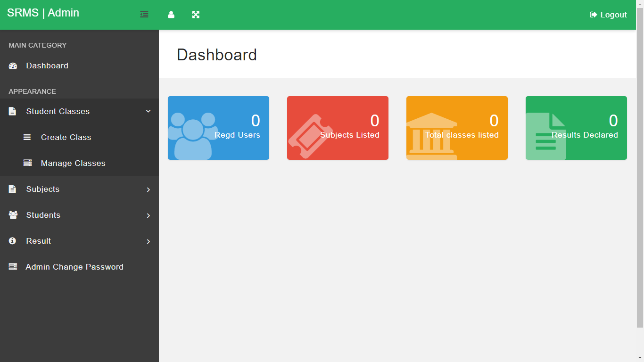Click the SRMS | Admin brand link
644x362 pixels.
43,13
